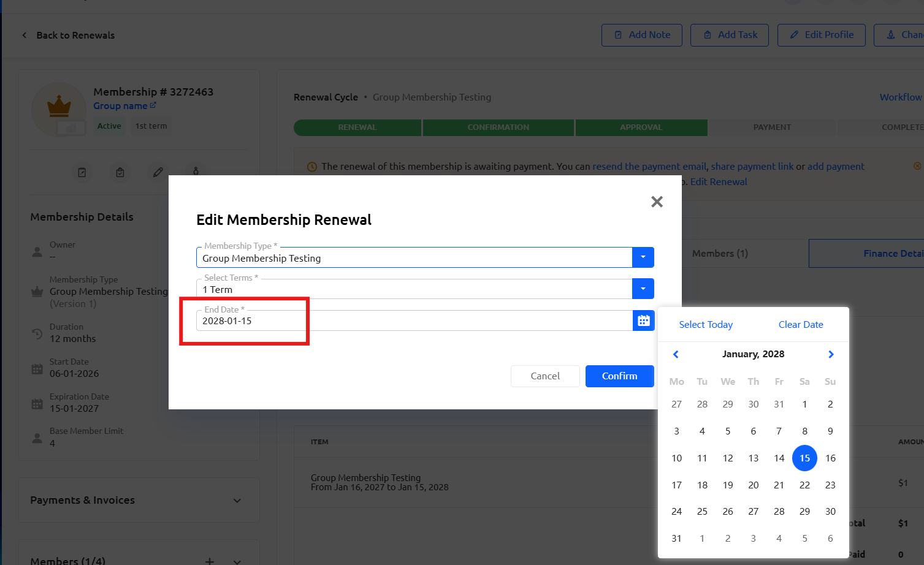Screen dimensions: 924x565
Task: Click the pencil edit icon under membership
Action: (158, 172)
